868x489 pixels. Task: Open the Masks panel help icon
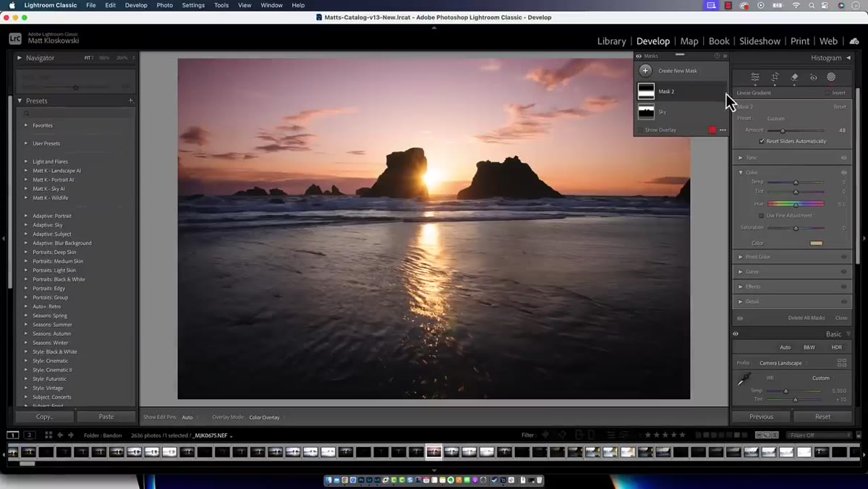(x=717, y=56)
